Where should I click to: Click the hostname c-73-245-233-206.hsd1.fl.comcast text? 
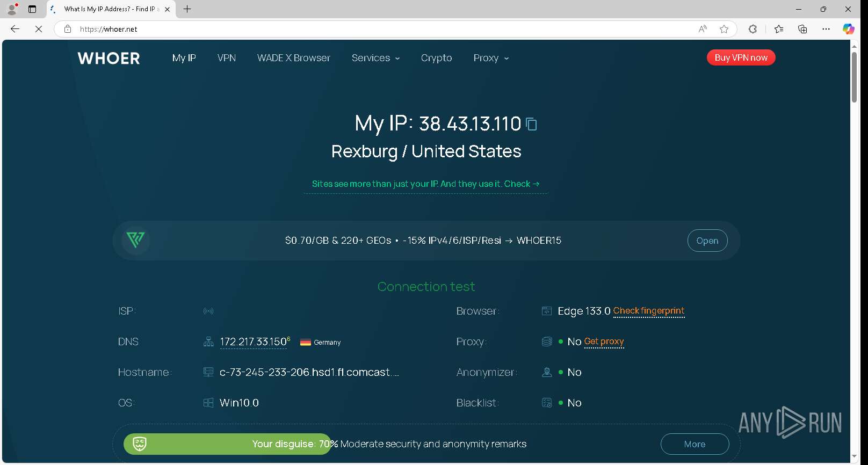coord(309,372)
